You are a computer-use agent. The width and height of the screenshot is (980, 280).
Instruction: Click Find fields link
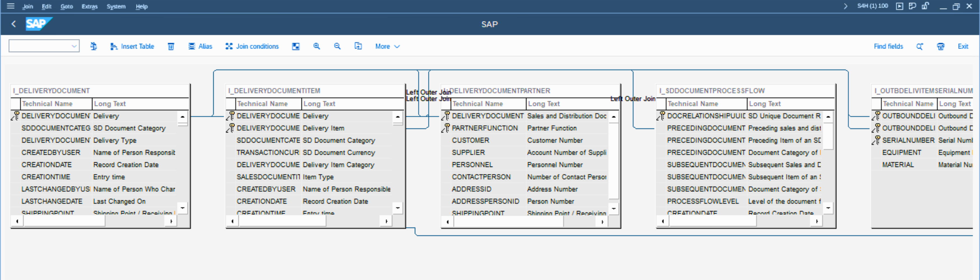pos(888,46)
